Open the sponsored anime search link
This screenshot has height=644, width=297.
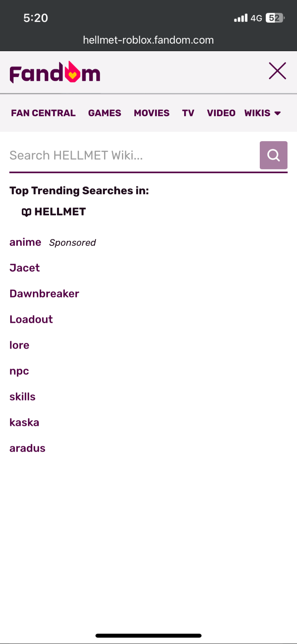tap(25, 242)
